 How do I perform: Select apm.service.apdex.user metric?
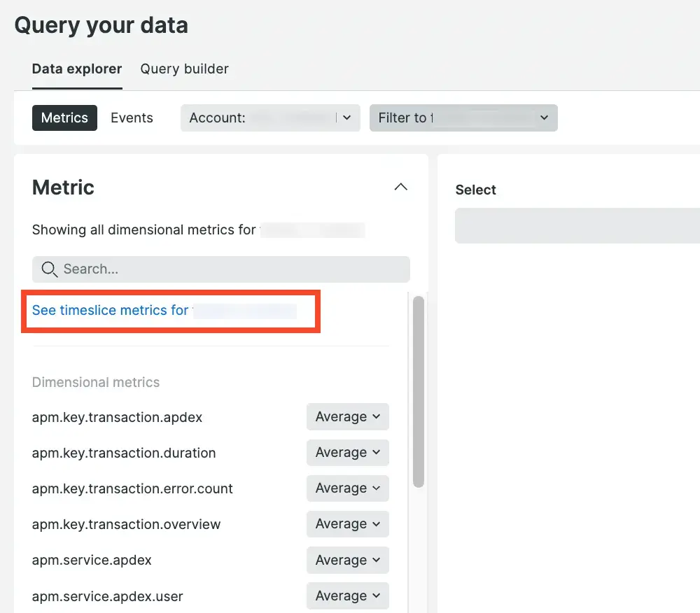(x=108, y=596)
